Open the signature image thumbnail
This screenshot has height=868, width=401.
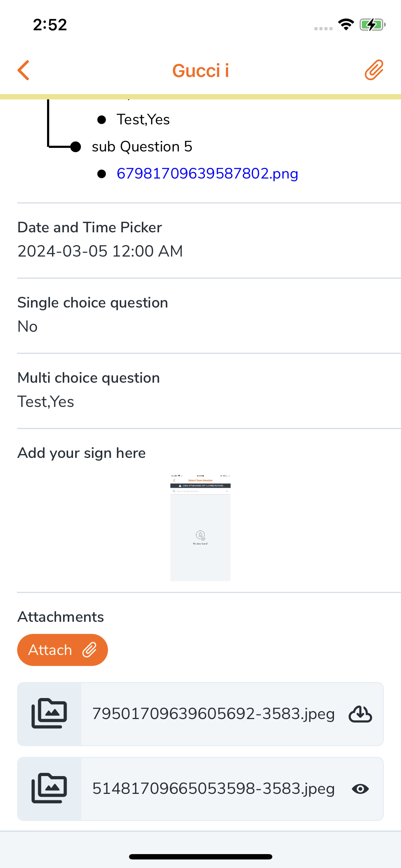tap(200, 527)
